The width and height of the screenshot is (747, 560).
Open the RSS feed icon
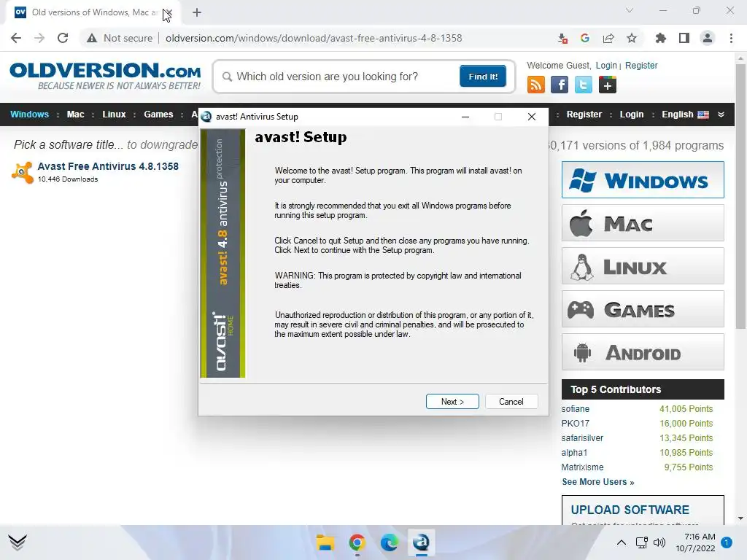coord(536,85)
